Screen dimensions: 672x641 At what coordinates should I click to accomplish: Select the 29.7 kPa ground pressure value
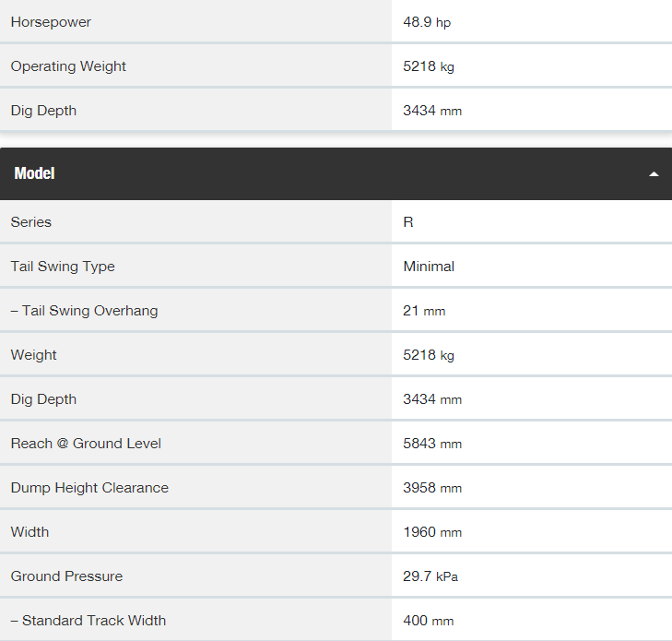click(430, 576)
